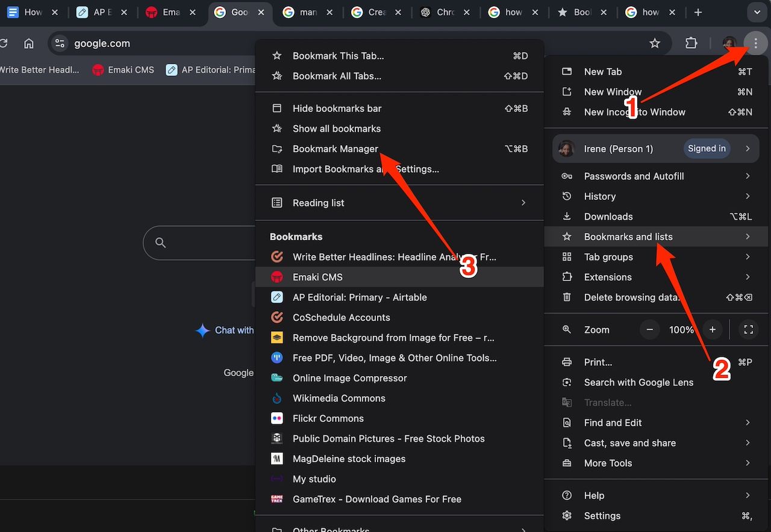
Task: Open Free PDF, Video, Image tools bookmark
Action: (x=399, y=357)
